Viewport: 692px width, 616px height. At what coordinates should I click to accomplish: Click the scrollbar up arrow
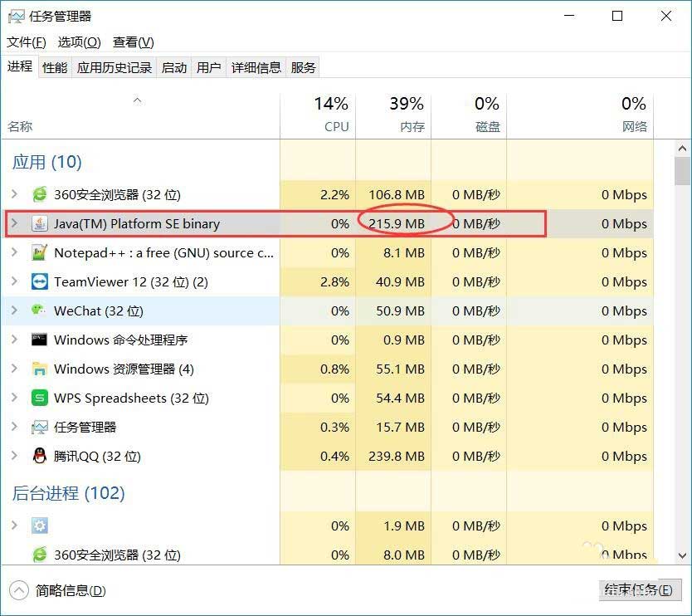pyautogui.click(x=682, y=149)
